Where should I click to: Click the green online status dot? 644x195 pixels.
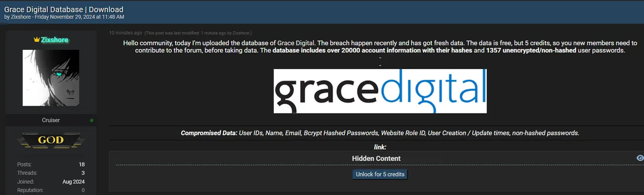point(92,120)
